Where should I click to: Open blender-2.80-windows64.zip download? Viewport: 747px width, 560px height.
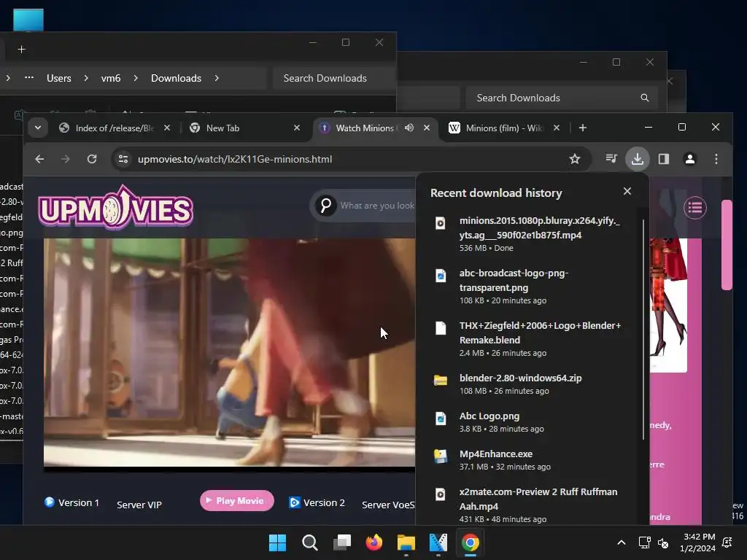[x=531, y=384]
